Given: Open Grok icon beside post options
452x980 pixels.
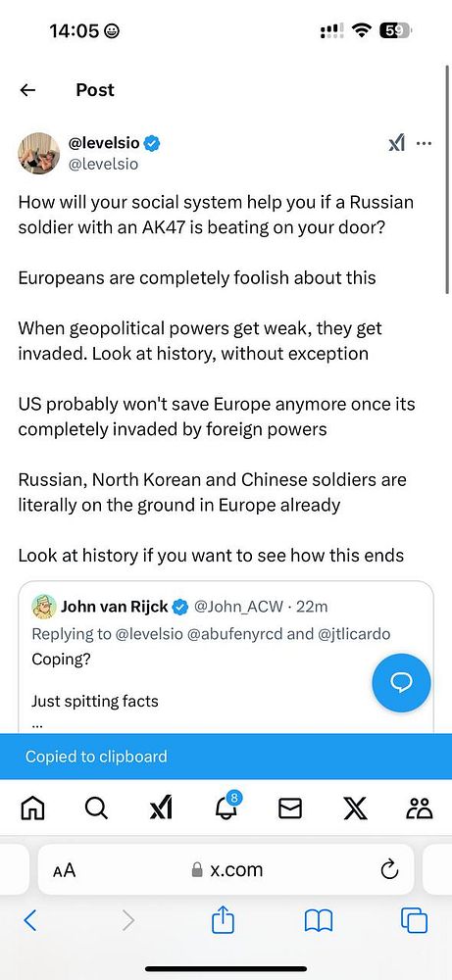Looking at the screenshot, I should coord(396,144).
